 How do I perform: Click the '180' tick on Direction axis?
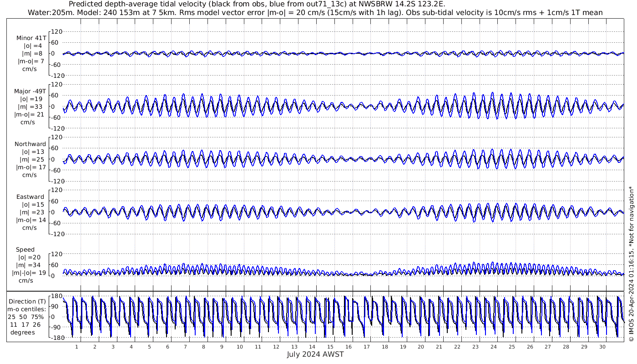(x=56, y=296)
